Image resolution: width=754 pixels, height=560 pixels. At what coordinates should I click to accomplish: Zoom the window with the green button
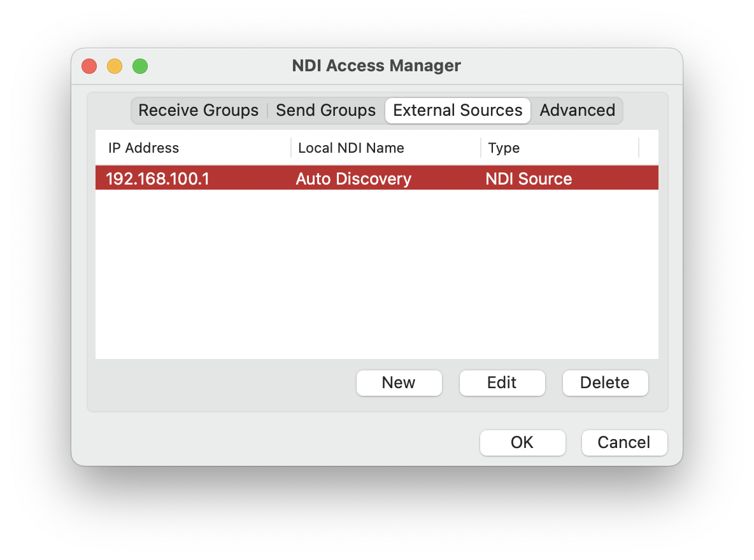[140, 66]
